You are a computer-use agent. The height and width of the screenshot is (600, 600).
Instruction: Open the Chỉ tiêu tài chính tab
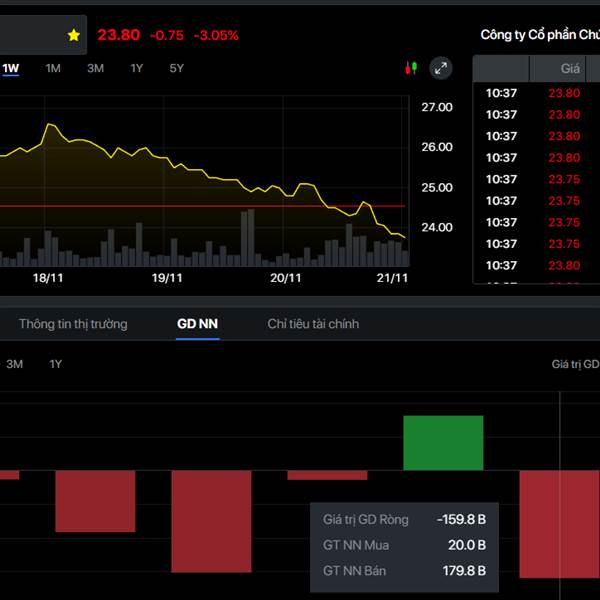coord(313,324)
